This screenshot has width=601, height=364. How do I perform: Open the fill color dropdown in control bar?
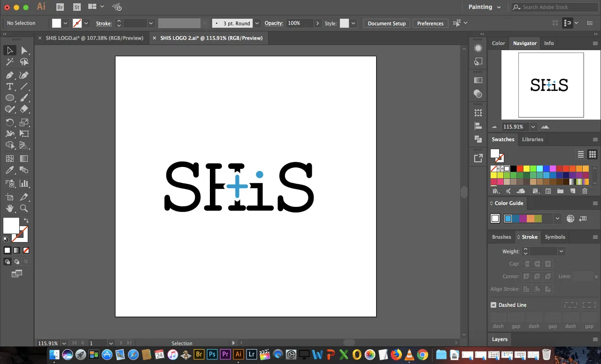(x=65, y=23)
